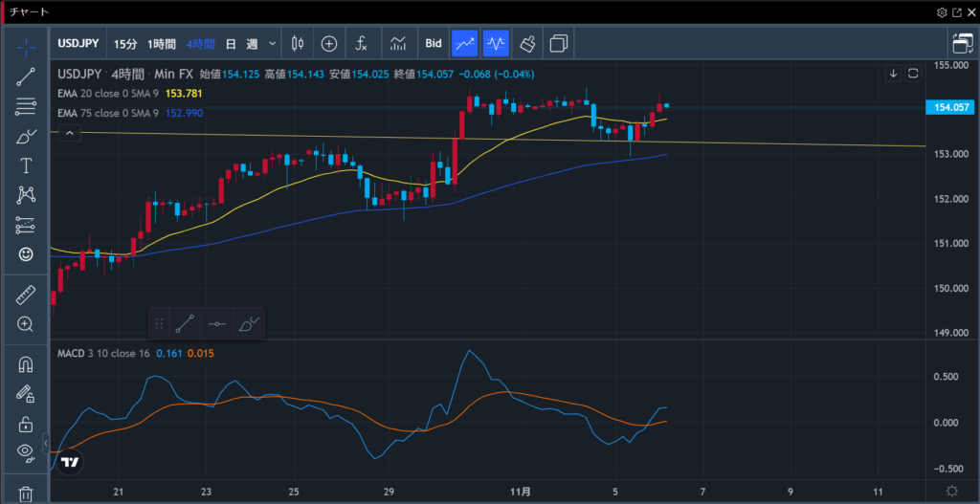Open the indicators fx menu
980x504 pixels.
click(361, 43)
